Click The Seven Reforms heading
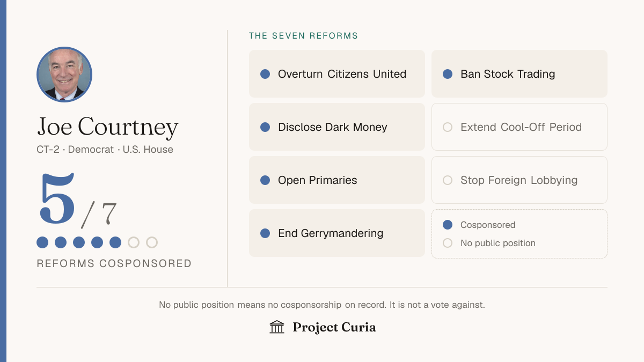 303,36
